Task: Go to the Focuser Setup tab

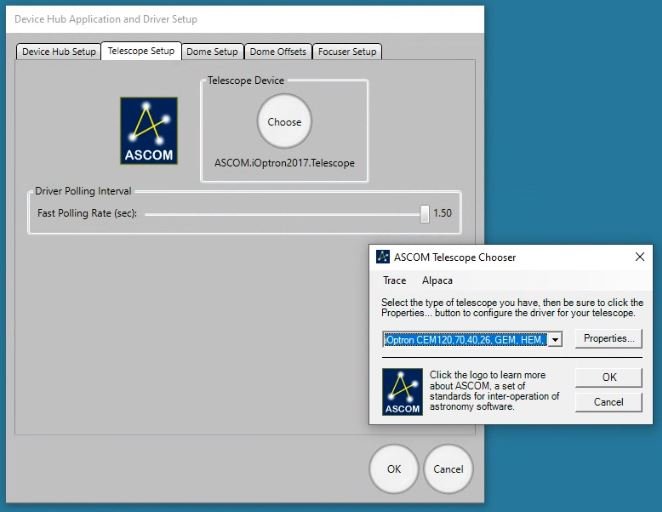Action: (347, 51)
